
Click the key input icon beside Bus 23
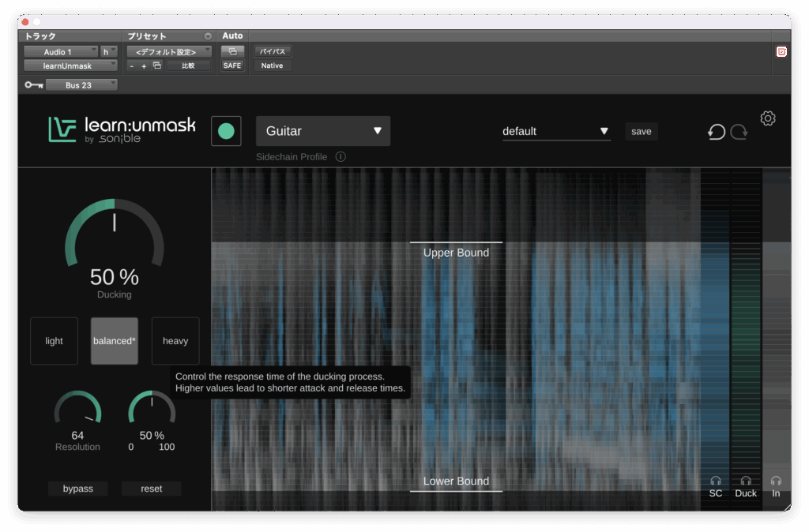[x=34, y=85]
